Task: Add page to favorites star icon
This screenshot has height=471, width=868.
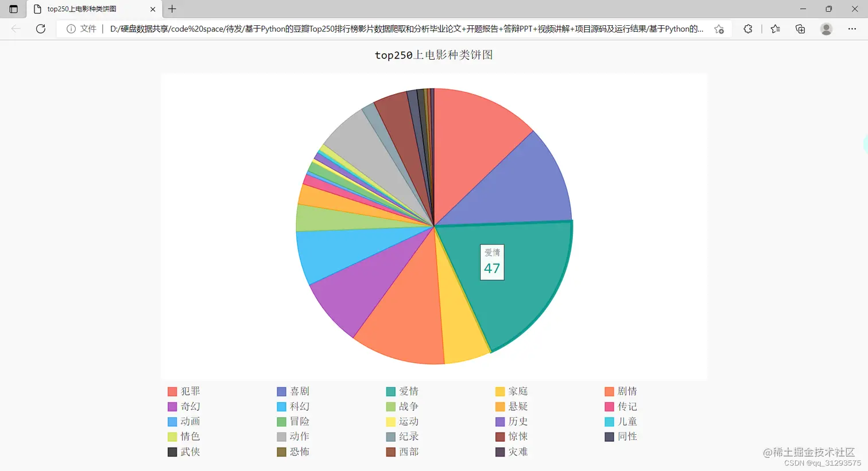Action: coord(719,29)
